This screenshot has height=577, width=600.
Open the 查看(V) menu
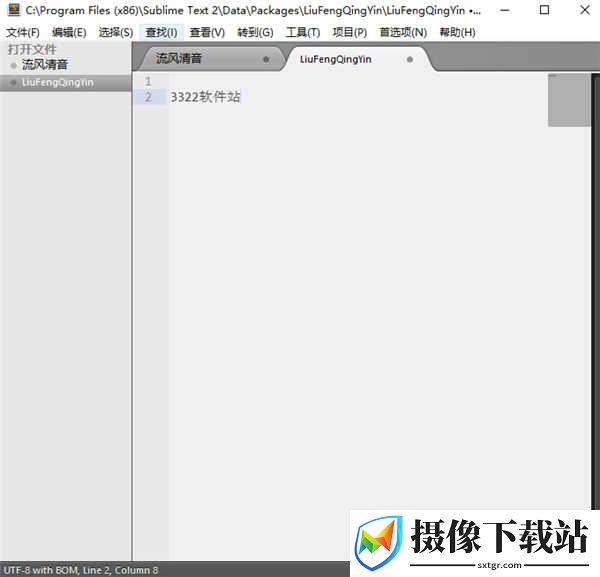click(207, 33)
